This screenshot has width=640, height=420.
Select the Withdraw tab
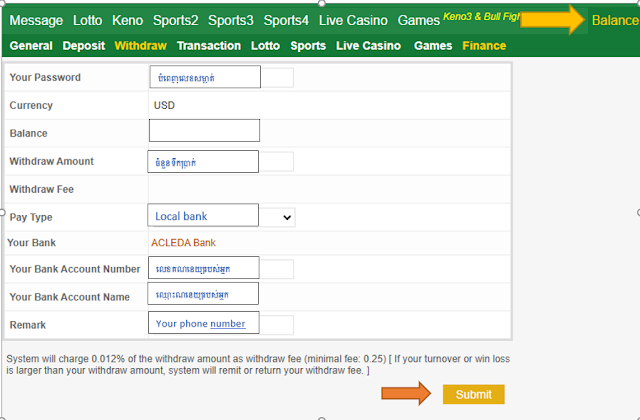point(140,46)
